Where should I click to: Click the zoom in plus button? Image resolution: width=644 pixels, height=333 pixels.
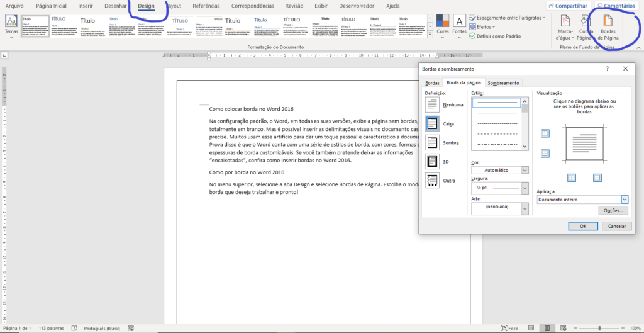623,329
